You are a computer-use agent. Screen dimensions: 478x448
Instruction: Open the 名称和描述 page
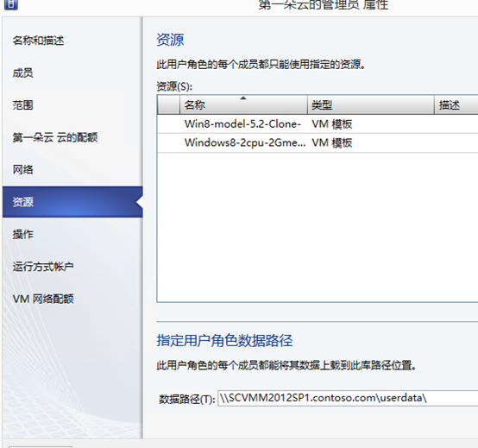tap(38, 41)
